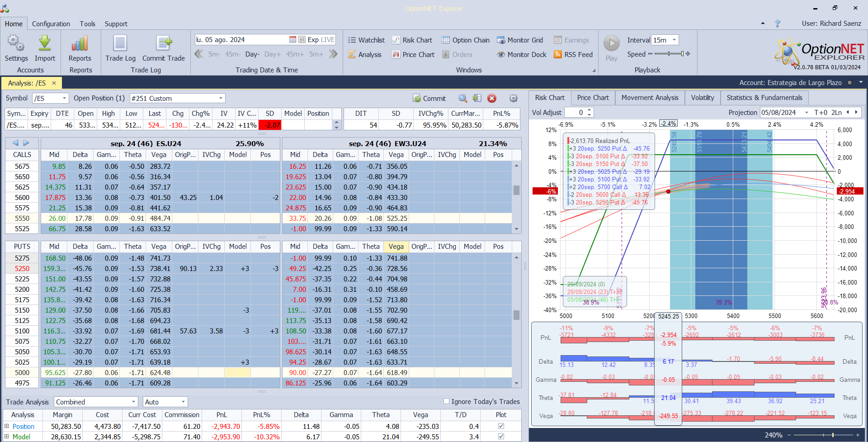Jump back with the double left arrow
868x442 pixels.
(198, 54)
